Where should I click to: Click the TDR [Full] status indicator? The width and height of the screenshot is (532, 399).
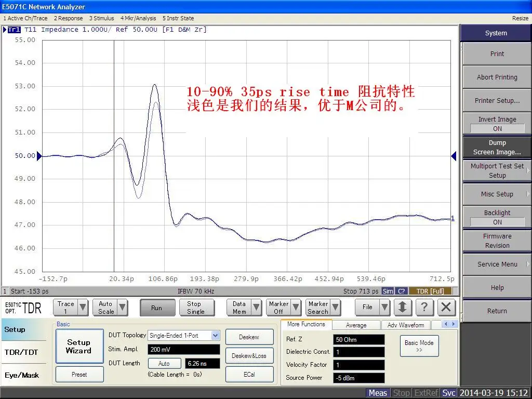(429, 291)
